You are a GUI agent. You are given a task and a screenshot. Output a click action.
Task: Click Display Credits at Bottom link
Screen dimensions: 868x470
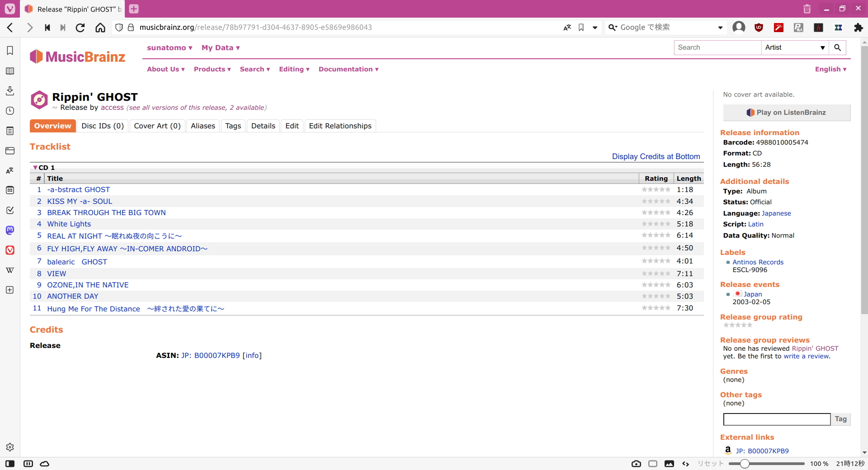pyautogui.click(x=656, y=156)
